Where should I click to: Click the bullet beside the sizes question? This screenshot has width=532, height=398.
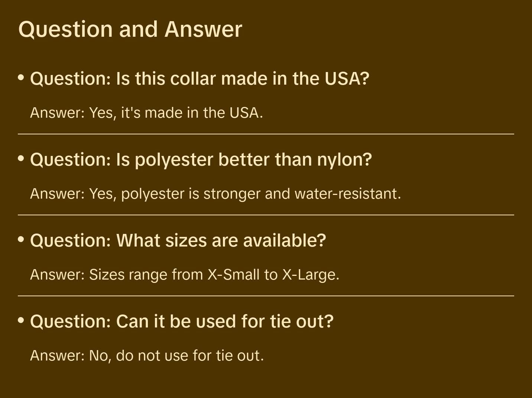coord(21,239)
